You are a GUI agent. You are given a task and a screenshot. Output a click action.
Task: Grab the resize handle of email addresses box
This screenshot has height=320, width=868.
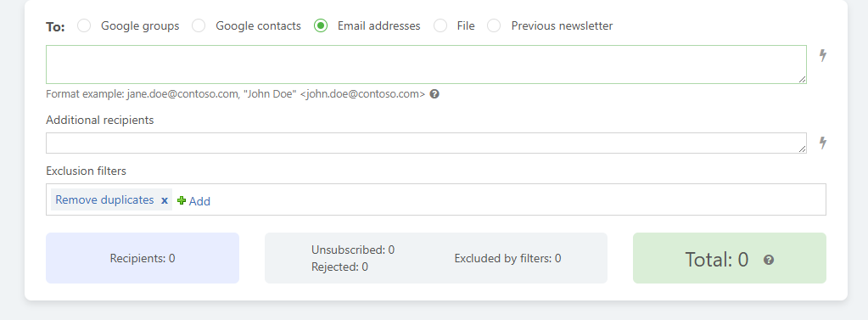pos(802,80)
